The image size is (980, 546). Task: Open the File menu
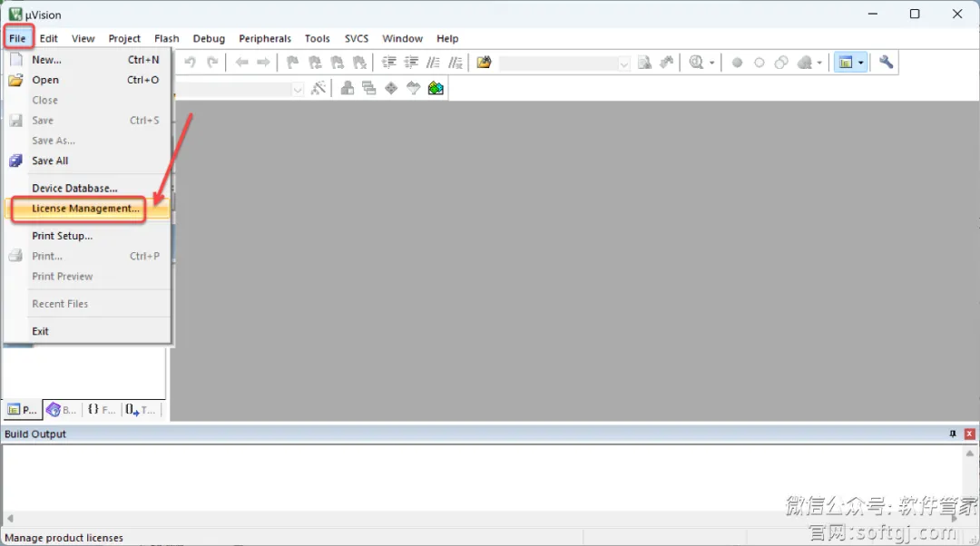[x=17, y=38]
